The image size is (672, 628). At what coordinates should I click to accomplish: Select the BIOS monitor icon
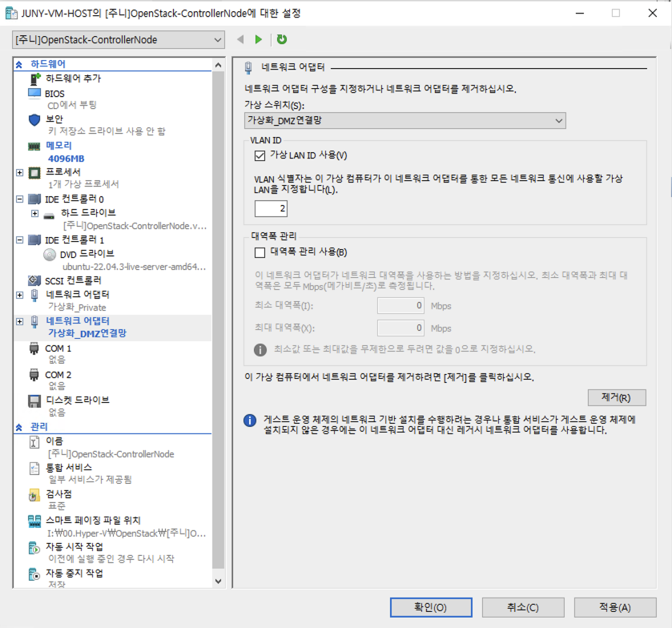coord(34,93)
